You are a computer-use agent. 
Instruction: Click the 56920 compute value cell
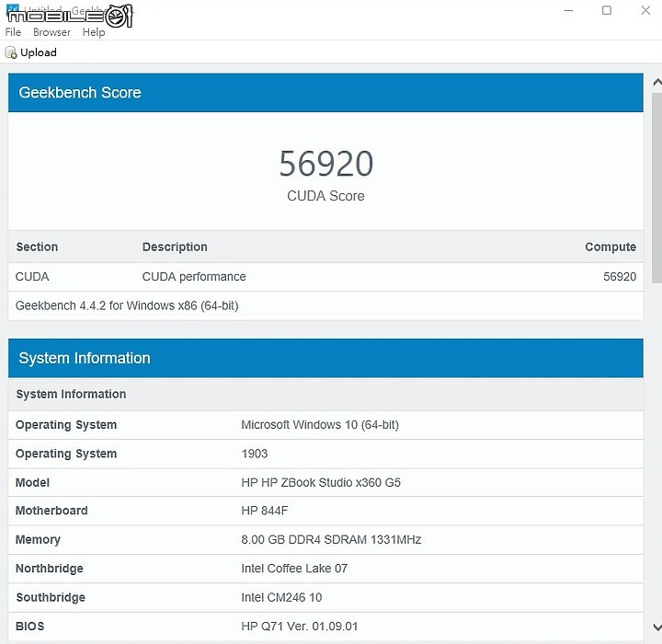coord(620,277)
